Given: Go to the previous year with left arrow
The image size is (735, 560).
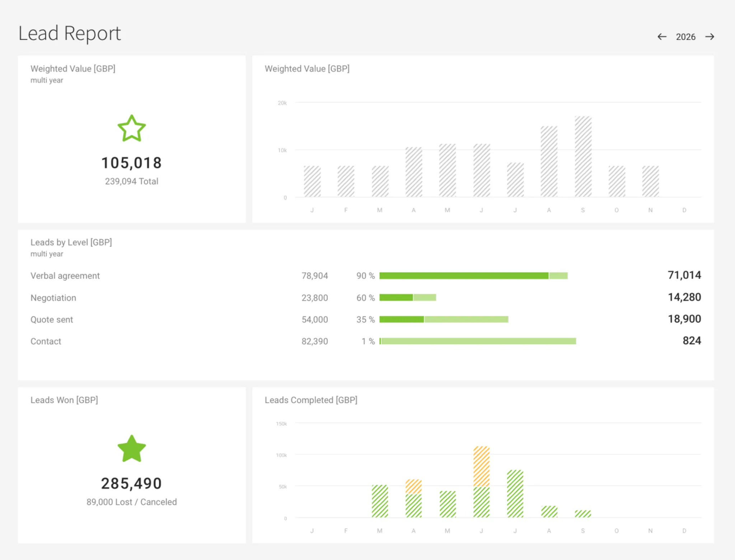Looking at the screenshot, I should click(662, 37).
